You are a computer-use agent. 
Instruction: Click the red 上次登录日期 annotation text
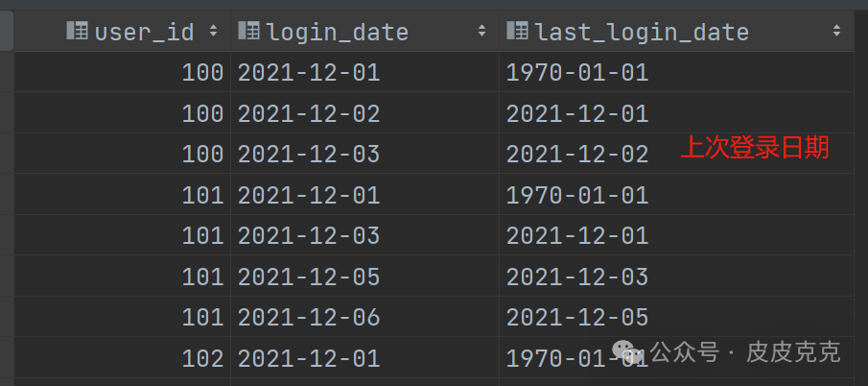click(755, 148)
